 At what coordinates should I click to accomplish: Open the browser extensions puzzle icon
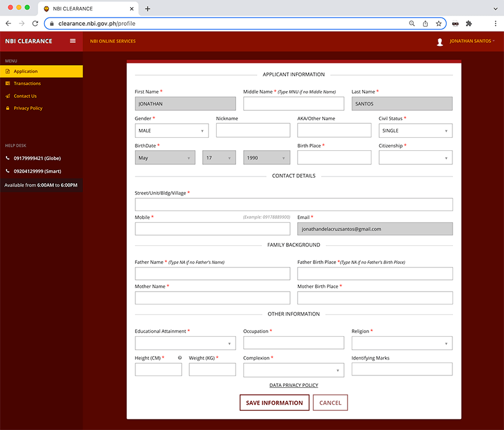469,23
